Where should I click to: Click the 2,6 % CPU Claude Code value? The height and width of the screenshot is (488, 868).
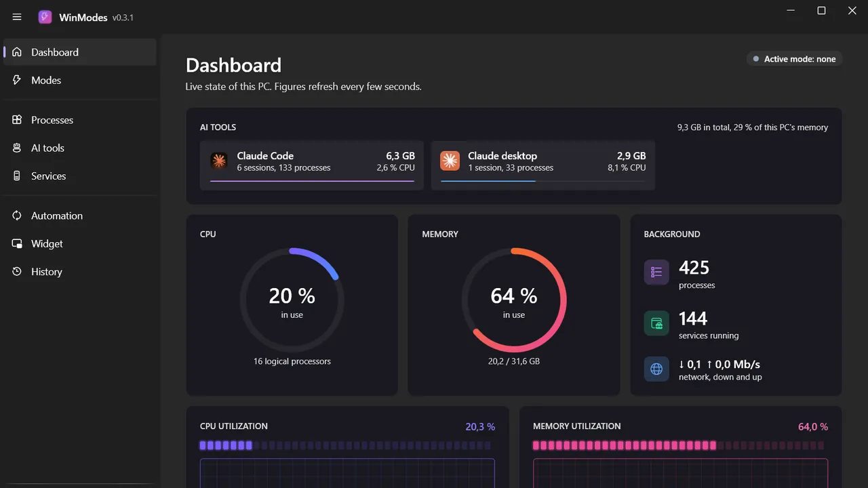click(x=396, y=167)
